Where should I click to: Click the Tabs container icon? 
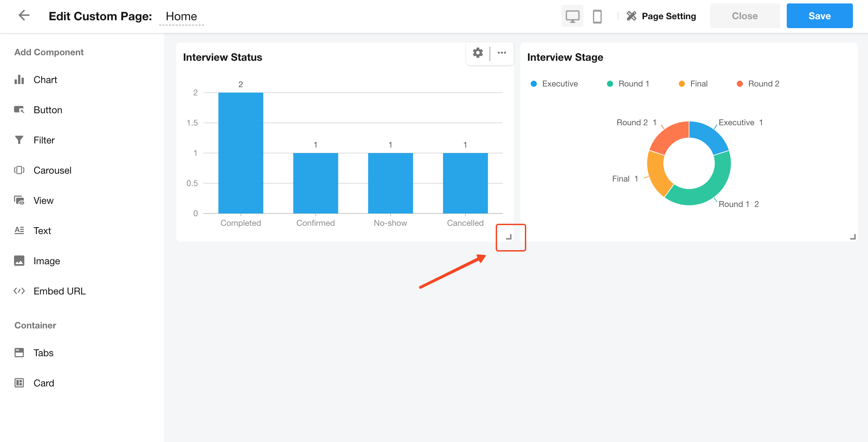[19, 353]
